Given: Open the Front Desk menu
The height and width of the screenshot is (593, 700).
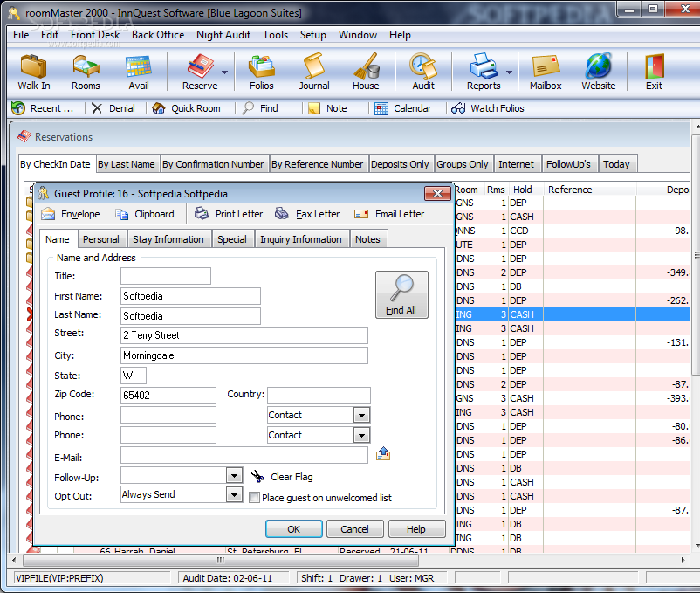Looking at the screenshot, I should click(x=95, y=35).
